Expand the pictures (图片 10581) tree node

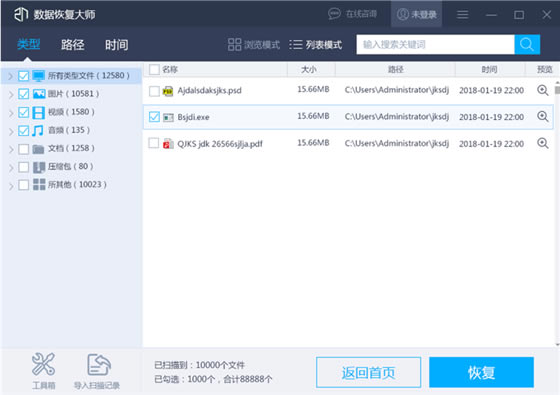tap(11, 94)
